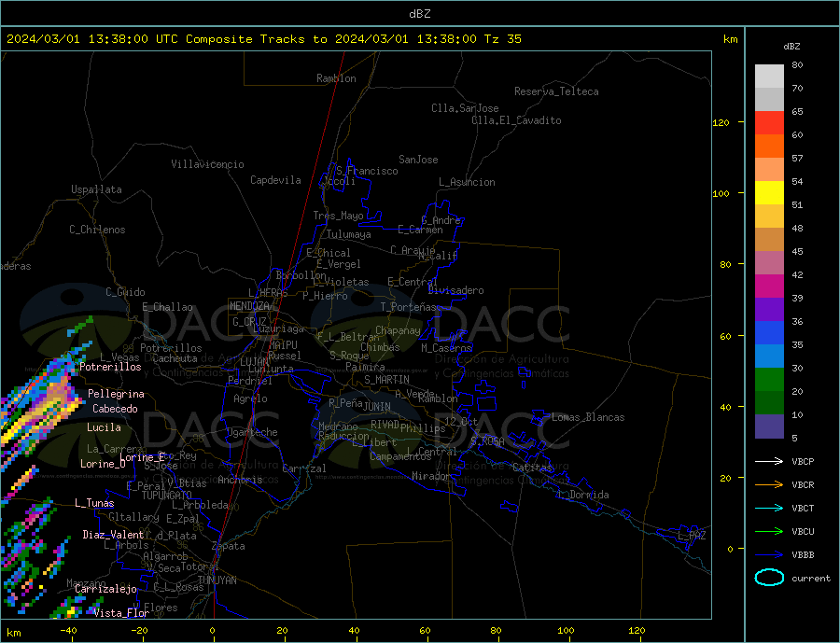Click the L_PAZ label
Image resolution: width=840 pixels, height=643 pixels.
[x=692, y=536]
